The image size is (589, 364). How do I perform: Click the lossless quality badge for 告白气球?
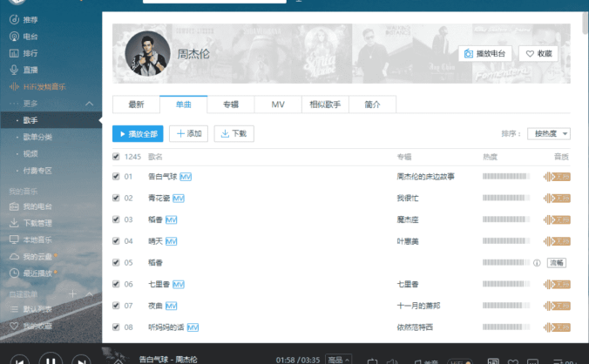point(557,177)
